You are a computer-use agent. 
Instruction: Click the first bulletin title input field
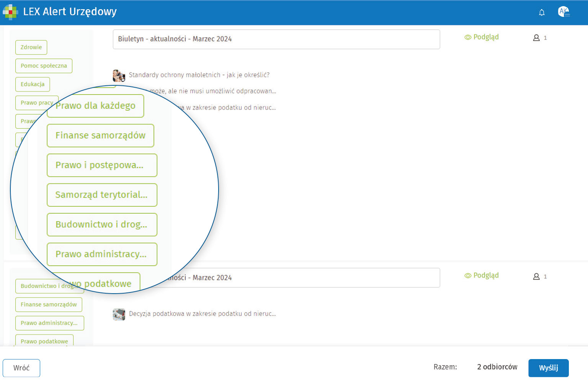[x=276, y=39]
